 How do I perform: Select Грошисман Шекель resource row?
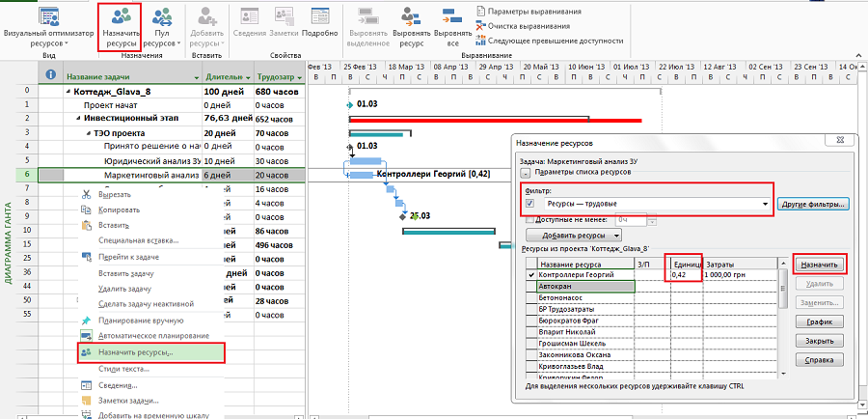click(x=585, y=343)
